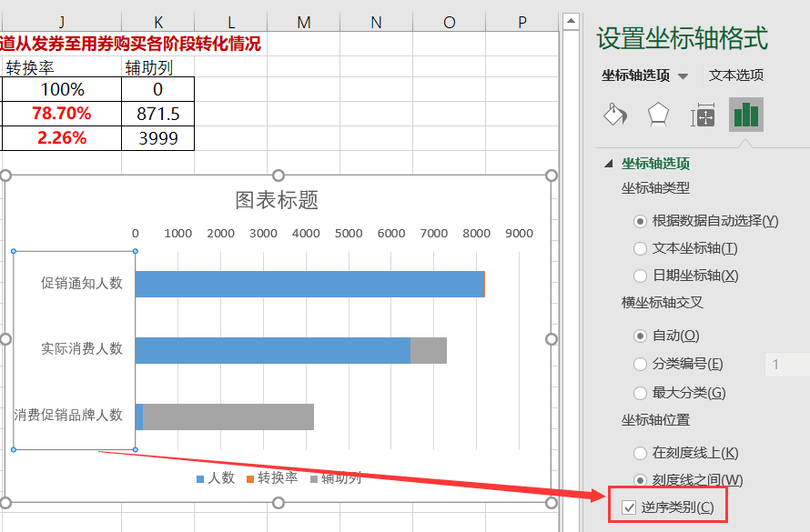810x532 pixels.
Task: Toggle 逆序类别(C) checkbox
Action: [x=629, y=507]
